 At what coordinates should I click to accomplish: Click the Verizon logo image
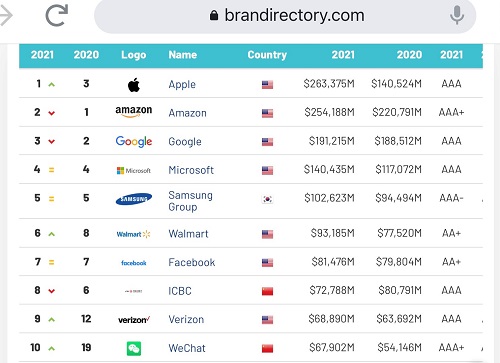click(134, 320)
